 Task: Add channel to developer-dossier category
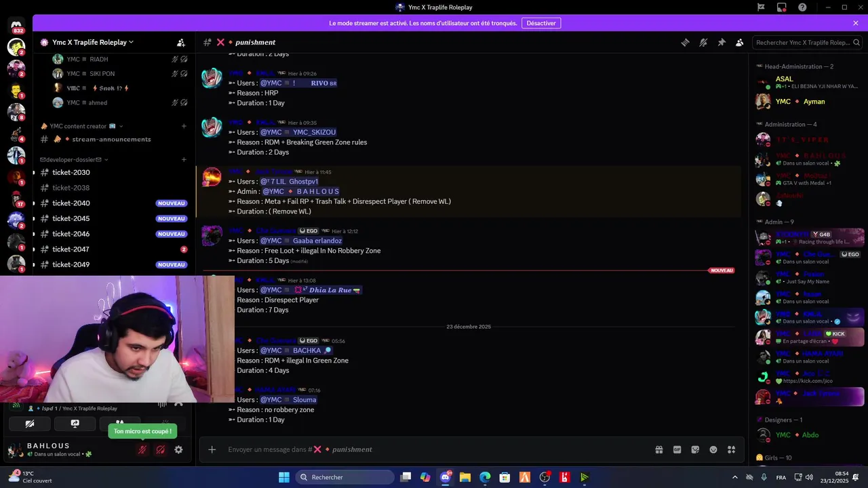[x=184, y=159]
